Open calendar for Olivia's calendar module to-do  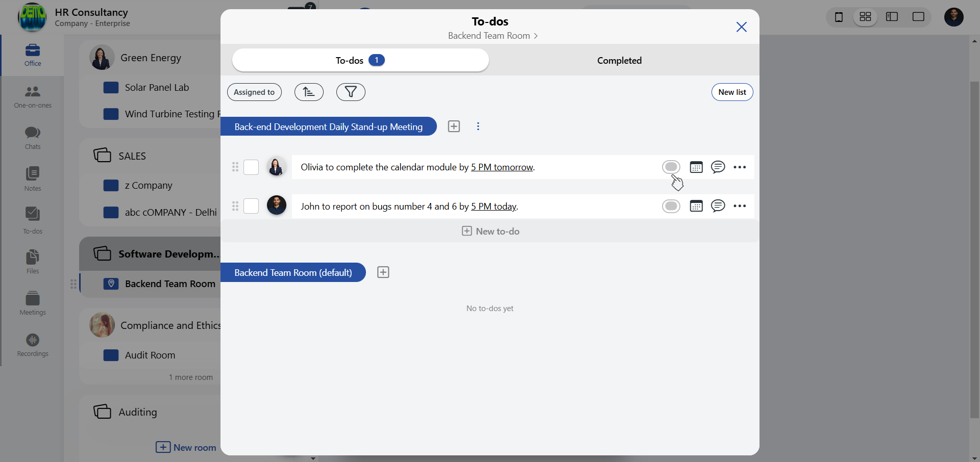[696, 167]
